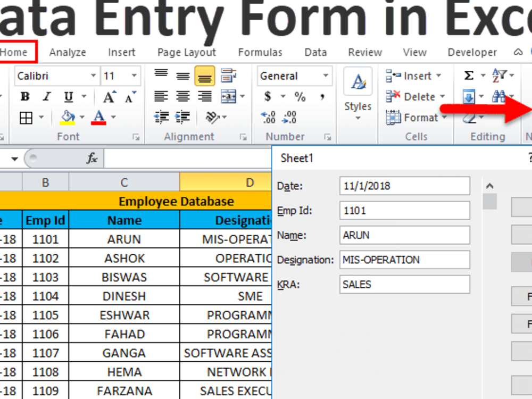
Task: Open Cell Styles gallery
Action: point(358,93)
